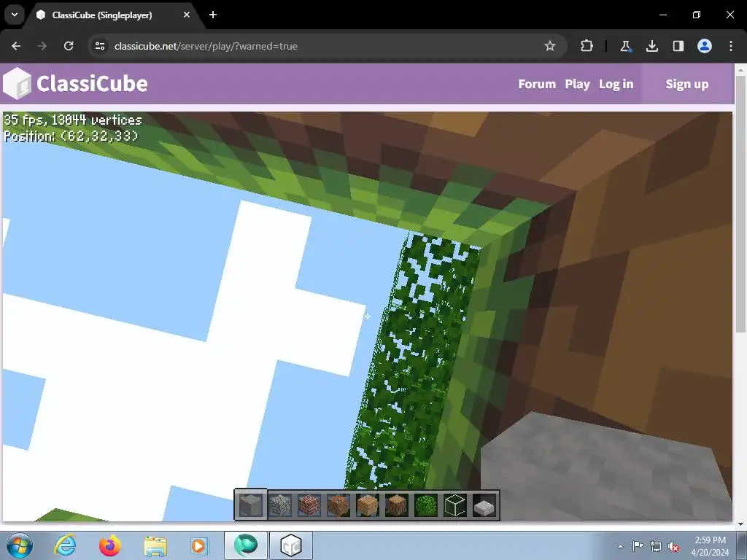Click the scrollbar down arrow
The image size is (747, 560).
point(740,524)
